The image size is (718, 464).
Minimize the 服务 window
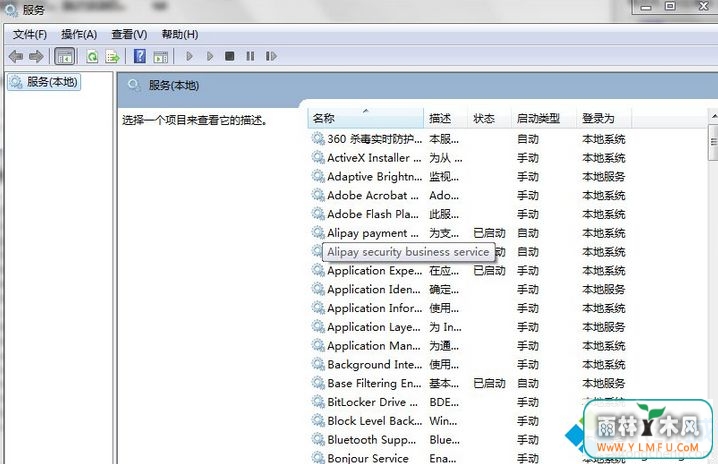click(x=646, y=7)
